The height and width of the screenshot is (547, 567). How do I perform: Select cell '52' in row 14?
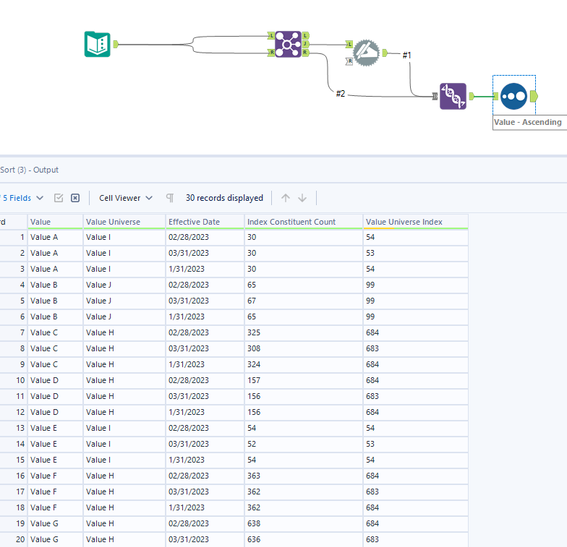(x=304, y=444)
